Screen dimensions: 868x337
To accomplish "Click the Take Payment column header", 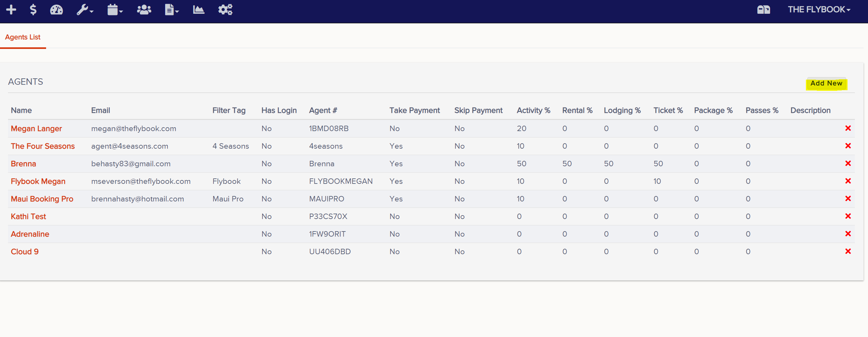I will [x=414, y=110].
